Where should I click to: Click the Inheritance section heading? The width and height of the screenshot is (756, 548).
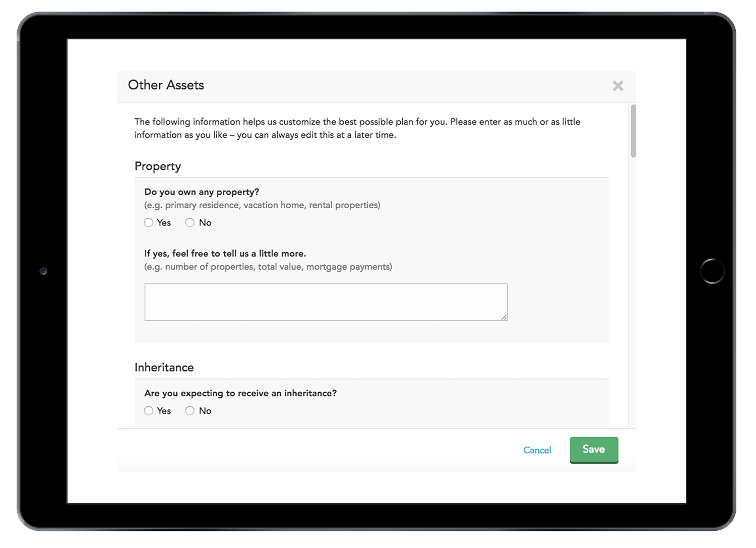point(164,368)
